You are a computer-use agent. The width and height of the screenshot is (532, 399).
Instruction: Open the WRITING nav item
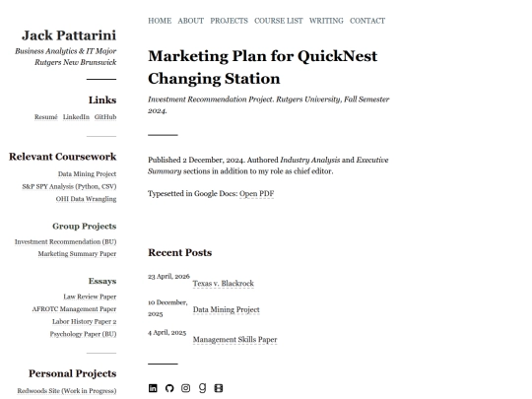tap(326, 21)
